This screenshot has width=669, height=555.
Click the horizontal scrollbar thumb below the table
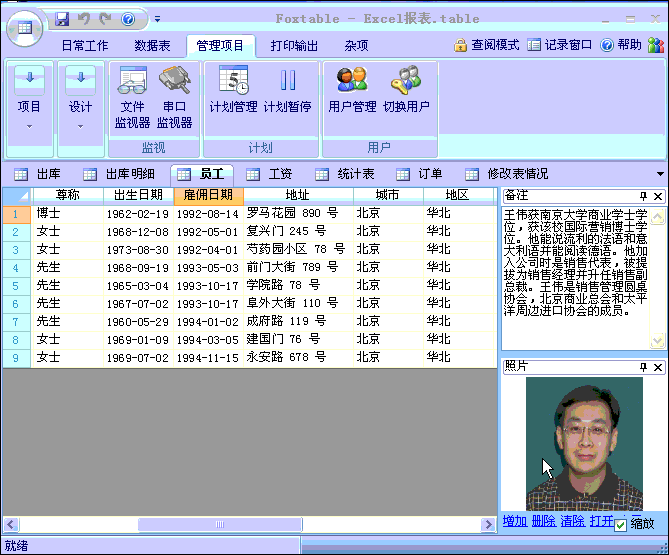coord(219,524)
